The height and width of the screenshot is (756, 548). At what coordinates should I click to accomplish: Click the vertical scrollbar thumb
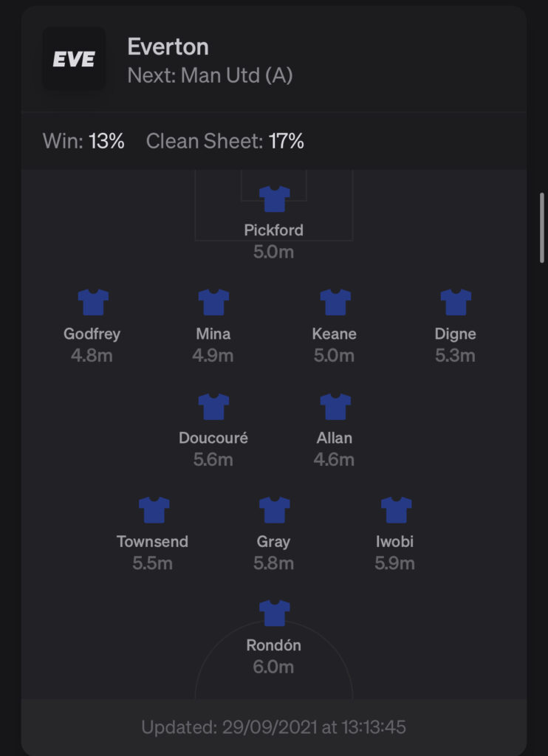coord(542,227)
